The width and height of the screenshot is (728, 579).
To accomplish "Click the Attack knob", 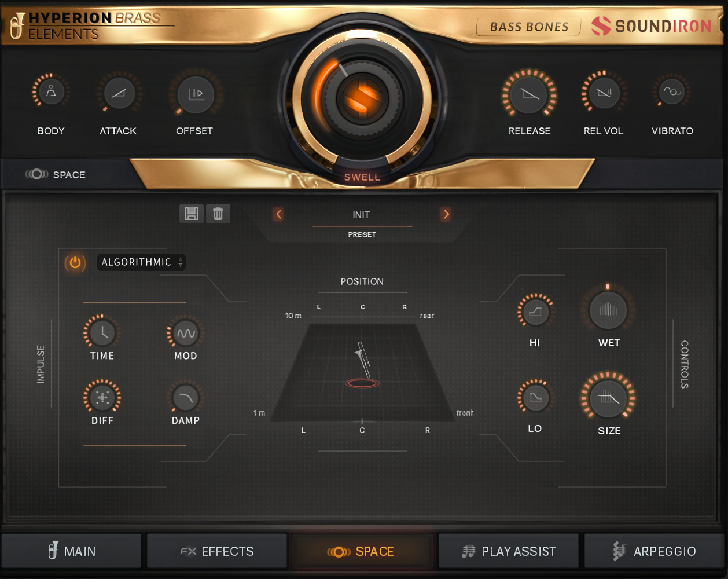I will tap(119, 93).
